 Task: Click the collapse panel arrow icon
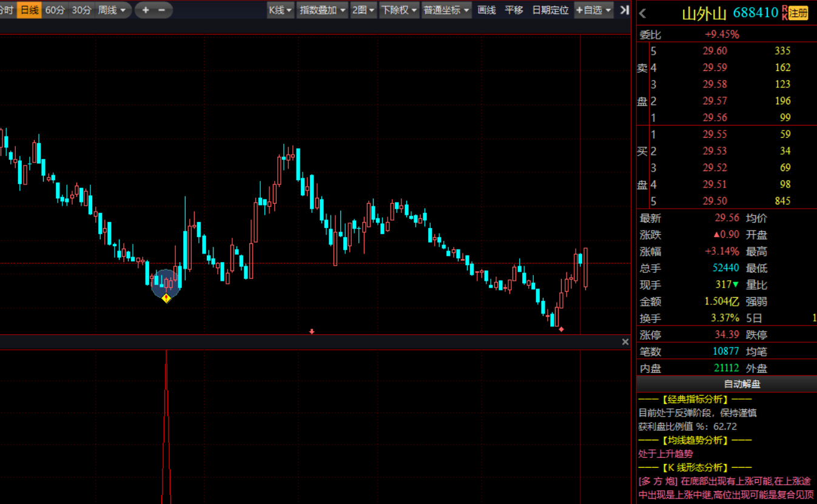(x=624, y=10)
